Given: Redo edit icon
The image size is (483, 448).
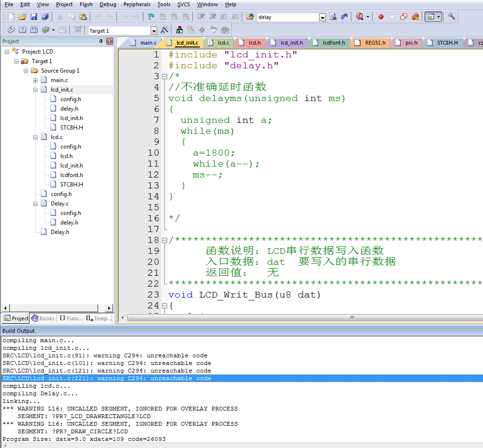Looking at the screenshot, I should [x=110, y=17].
